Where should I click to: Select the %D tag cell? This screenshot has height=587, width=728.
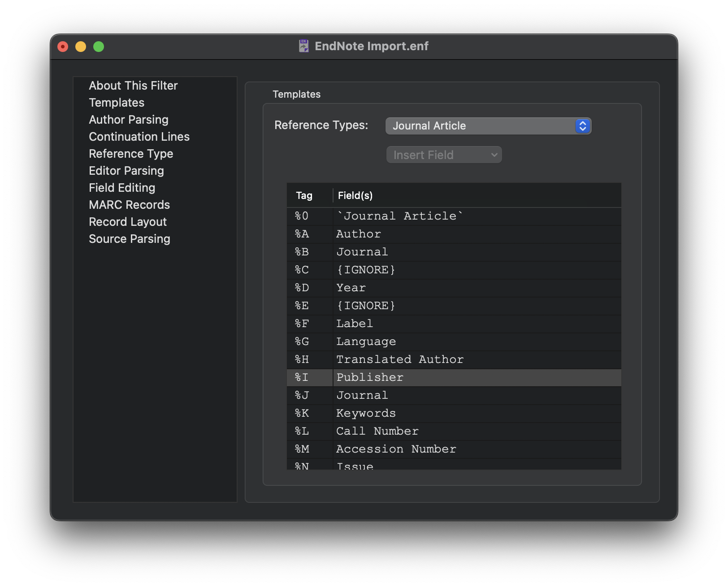[310, 288]
